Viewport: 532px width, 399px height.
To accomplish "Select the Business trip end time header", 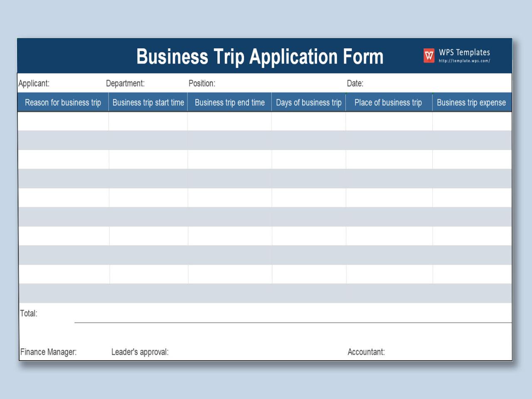I will (x=230, y=102).
